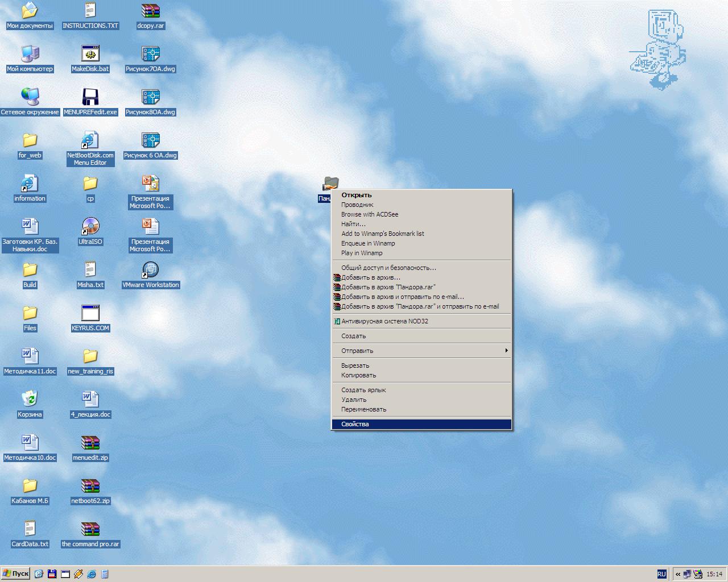Choose Антивирусная система NOD32 menu item
This screenshot has width=728, height=582.
coord(384,321)
